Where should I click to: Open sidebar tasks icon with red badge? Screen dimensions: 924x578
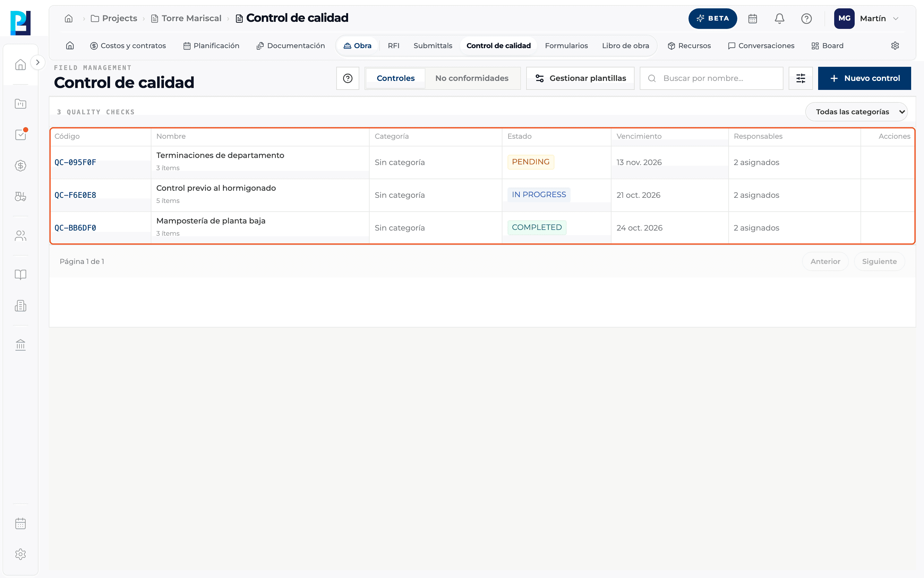pos(21,135)
